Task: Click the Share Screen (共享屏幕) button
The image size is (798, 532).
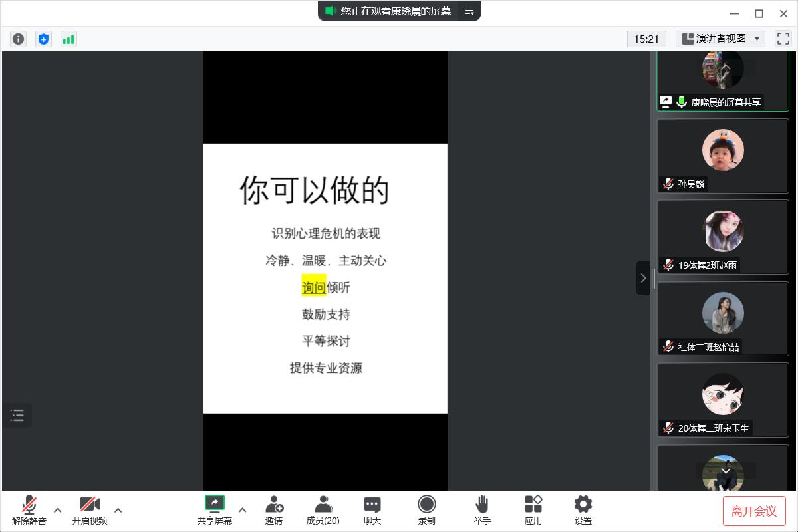Action: (x=215, y=510)
